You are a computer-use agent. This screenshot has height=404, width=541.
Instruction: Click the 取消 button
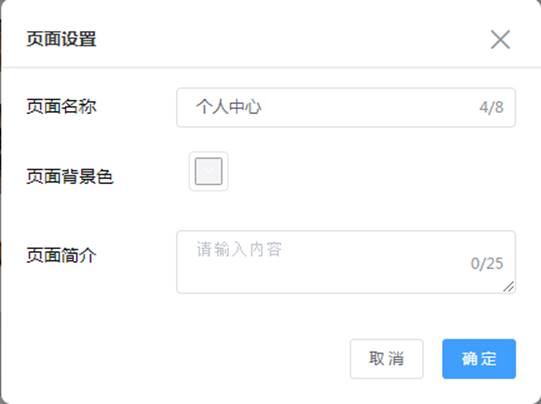pyautogui.click(x=386, y=359)
